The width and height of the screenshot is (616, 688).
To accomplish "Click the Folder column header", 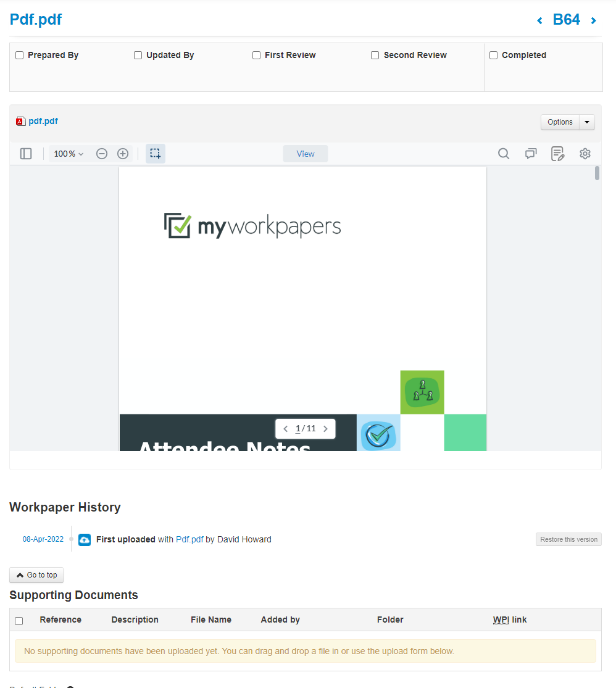I will click(x=390, y=620).
